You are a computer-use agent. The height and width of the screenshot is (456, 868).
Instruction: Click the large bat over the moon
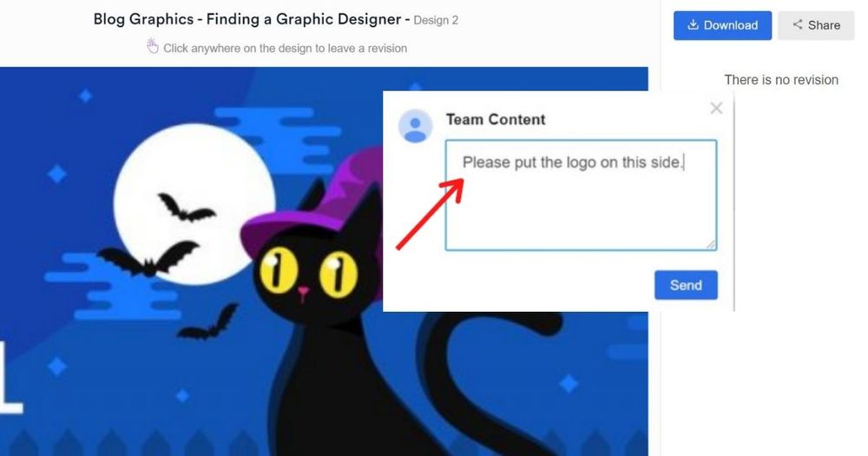[x=148, y=259]
